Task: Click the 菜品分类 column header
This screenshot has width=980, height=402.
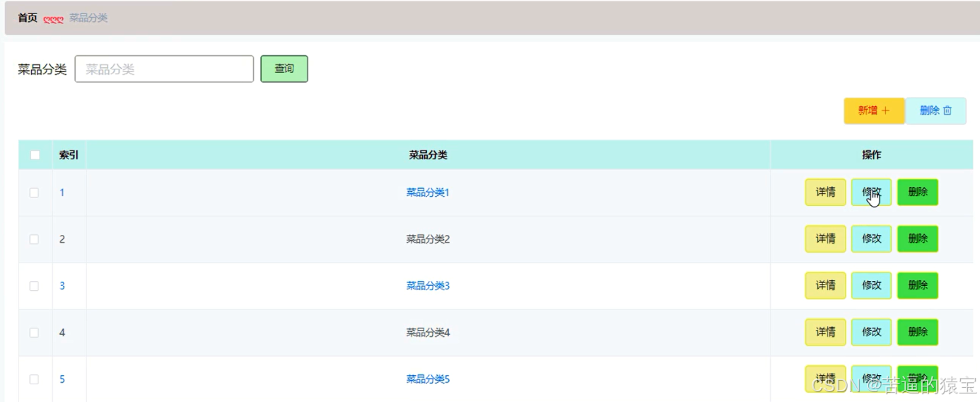Action: coord(428,155)
